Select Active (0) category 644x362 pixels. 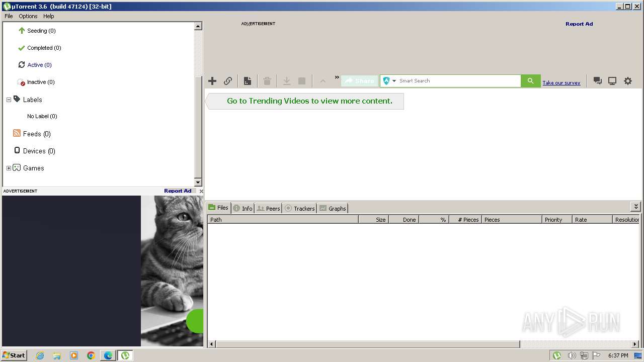pyautogui.click(x=39, y=65)
